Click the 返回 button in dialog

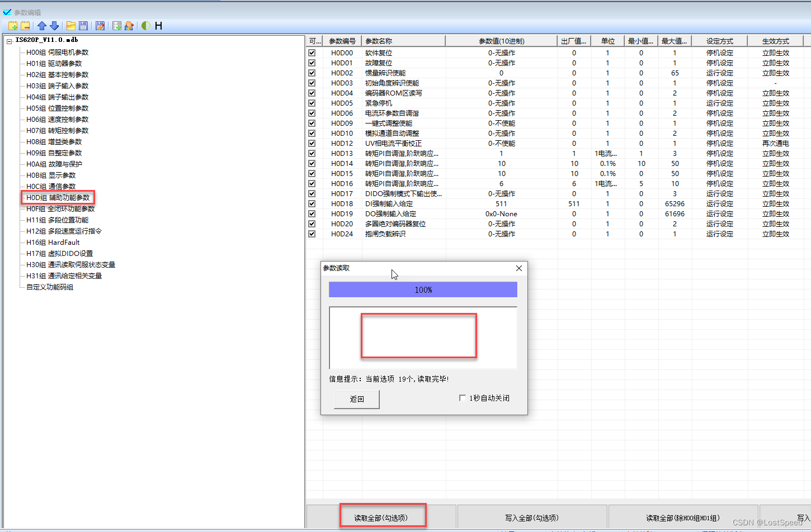(357, 399)
